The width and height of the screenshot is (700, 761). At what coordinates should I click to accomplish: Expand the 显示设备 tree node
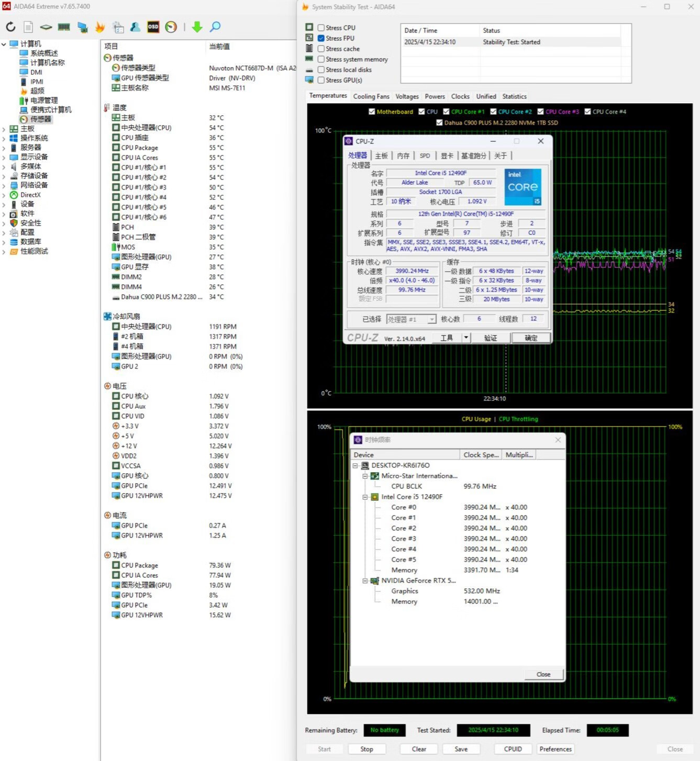tap(4, 157)
